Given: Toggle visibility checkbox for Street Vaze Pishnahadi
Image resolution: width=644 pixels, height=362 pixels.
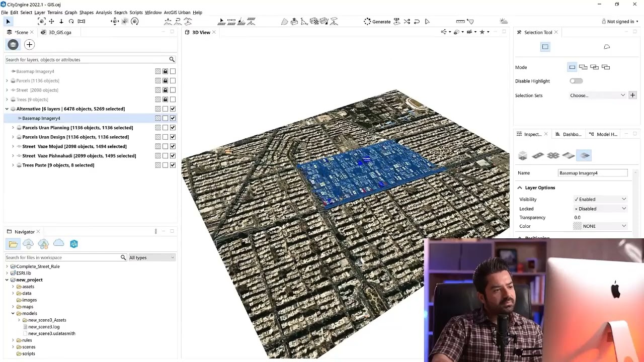Looking at the screenshot, I should pos(173,156).
